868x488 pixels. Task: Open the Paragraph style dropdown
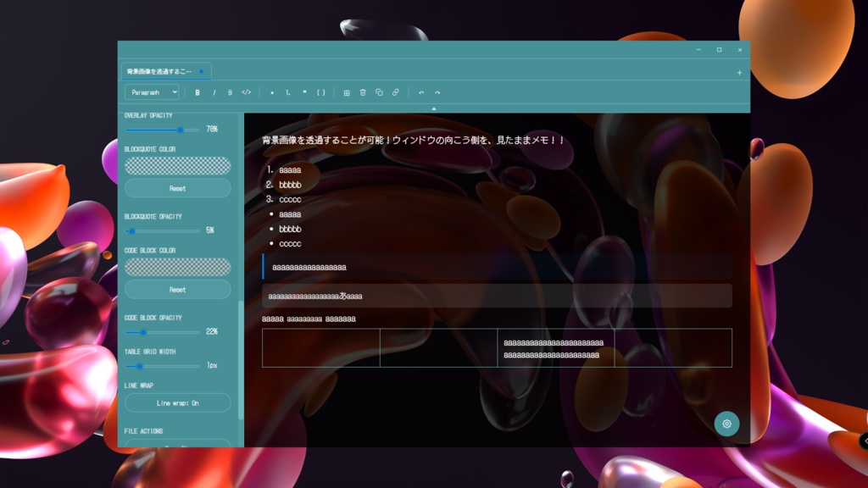pyautogui.click(x=152, y=92)
